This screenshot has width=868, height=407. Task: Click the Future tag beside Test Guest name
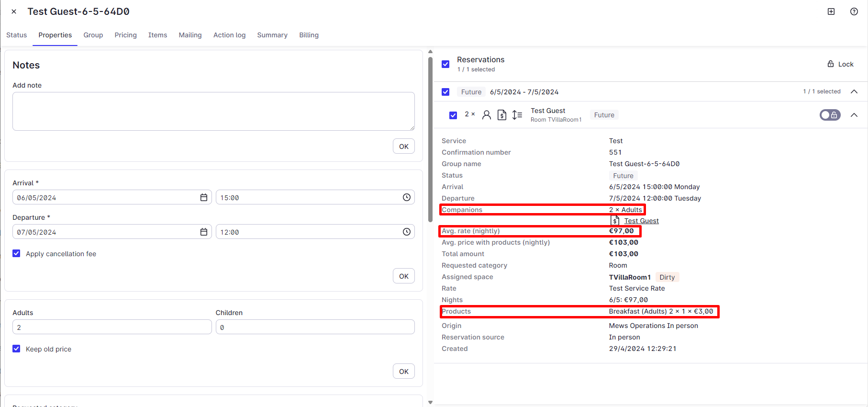tap(604, 115)
